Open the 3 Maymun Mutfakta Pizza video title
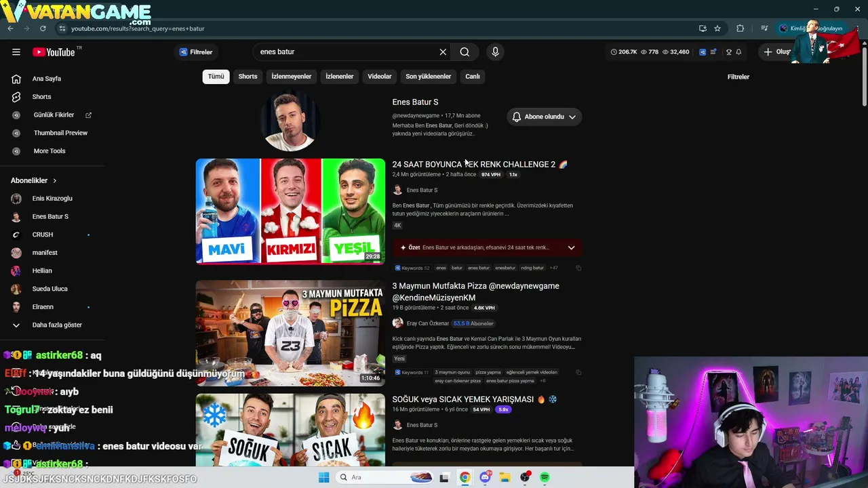Viewport: 868px width, 488px height. point(475,292)
